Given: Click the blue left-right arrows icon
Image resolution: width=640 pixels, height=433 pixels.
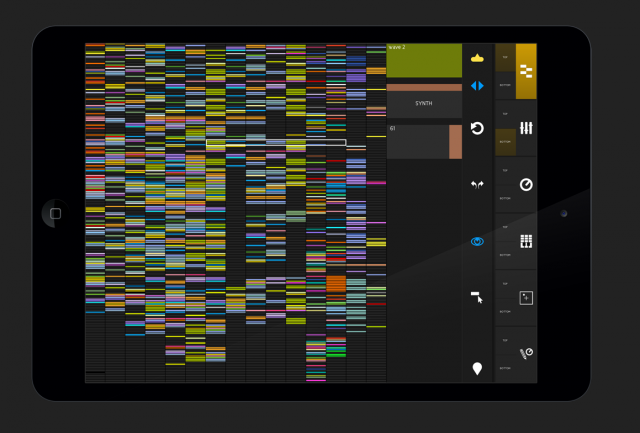Looking at the screenshot, I should [x=477, y=86].
